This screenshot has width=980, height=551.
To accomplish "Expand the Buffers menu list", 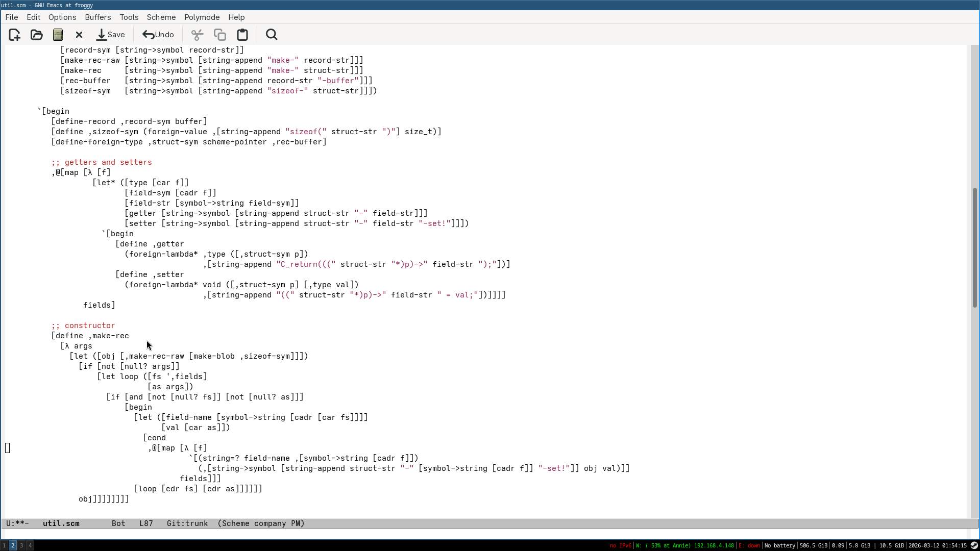I will pyautogui.click(x=97, y=17).
